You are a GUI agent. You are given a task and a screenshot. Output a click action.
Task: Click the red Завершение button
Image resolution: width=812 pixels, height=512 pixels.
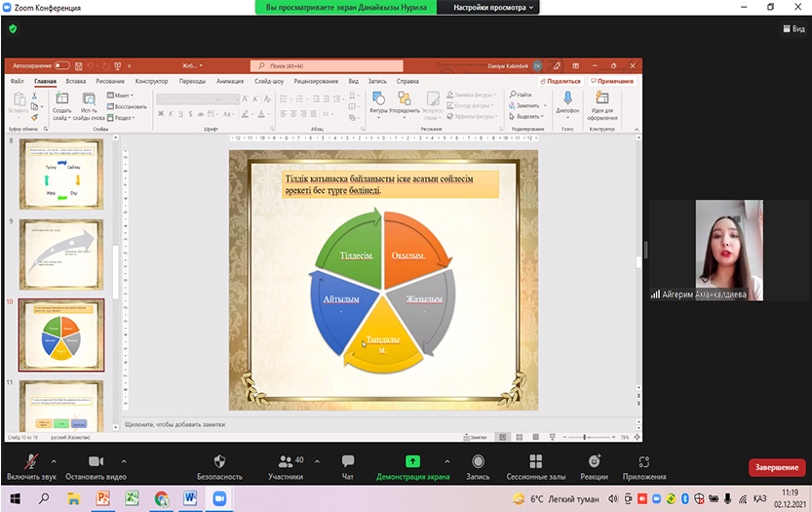[x=777, y=467]
